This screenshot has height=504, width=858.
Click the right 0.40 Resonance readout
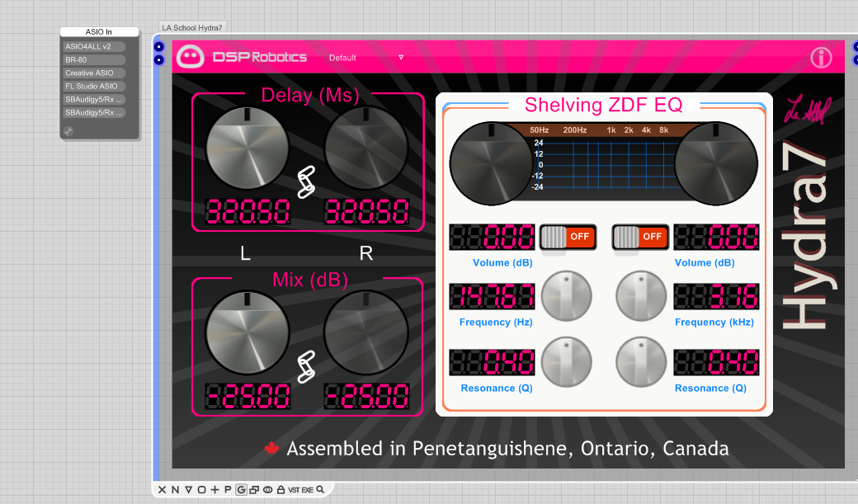point(716,362)
